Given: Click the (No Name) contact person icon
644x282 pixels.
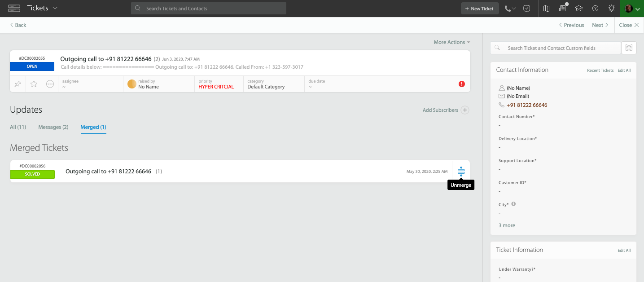Looking at the screenshot, I should pyautogui.click(x=502, y=88).
